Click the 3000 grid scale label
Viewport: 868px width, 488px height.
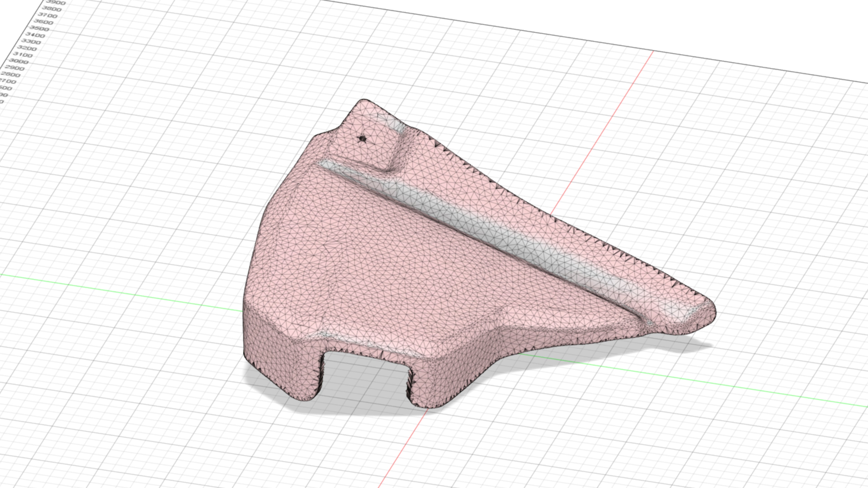19,62
